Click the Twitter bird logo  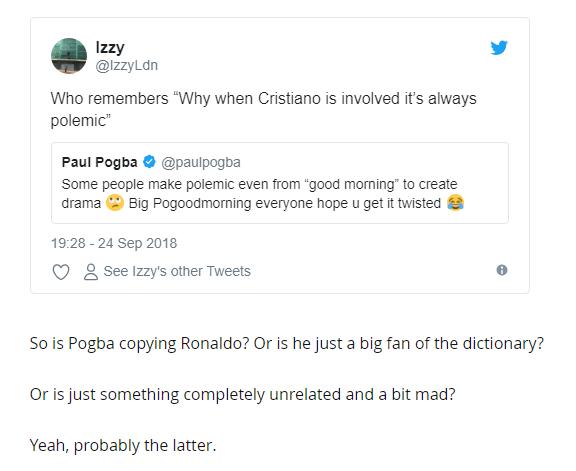pyautogui.click(x=499, y=48)
